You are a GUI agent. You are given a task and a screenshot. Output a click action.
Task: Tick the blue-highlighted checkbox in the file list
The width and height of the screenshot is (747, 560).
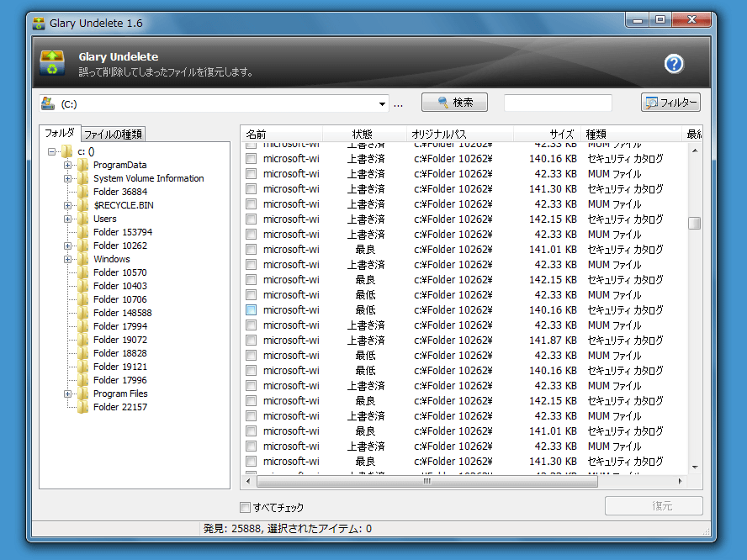[251, 310]
